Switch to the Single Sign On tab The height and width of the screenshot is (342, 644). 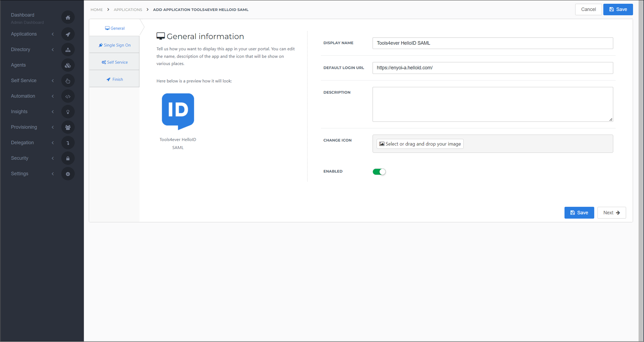pos(114,45)
